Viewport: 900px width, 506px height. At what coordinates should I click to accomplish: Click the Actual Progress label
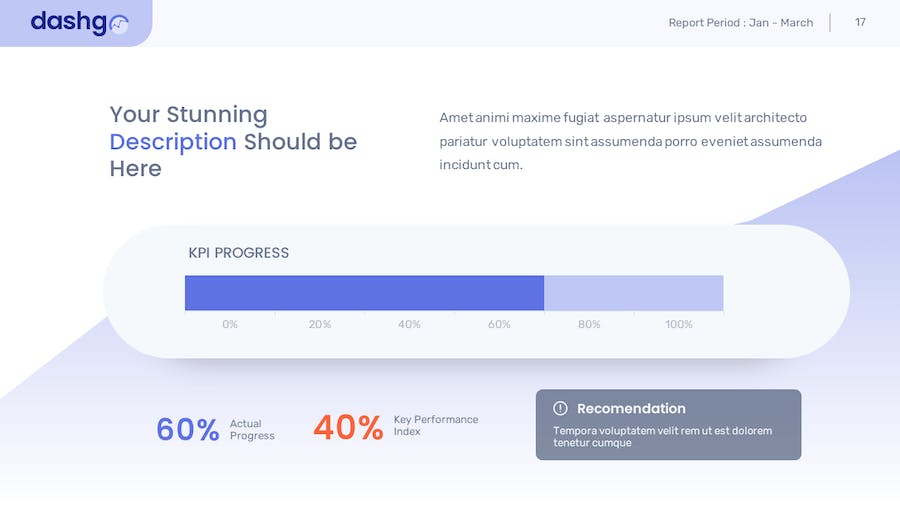(252, 430)
